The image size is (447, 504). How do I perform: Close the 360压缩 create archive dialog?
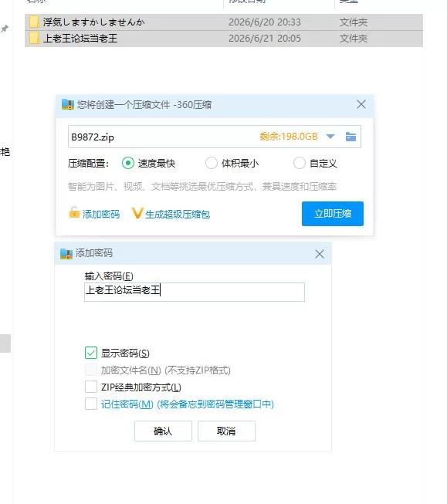point(361,104)
